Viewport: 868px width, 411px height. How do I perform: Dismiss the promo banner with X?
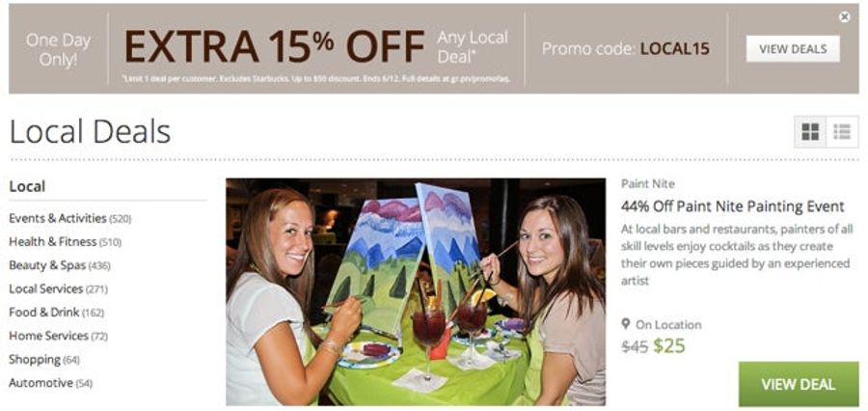pos(844,17)
